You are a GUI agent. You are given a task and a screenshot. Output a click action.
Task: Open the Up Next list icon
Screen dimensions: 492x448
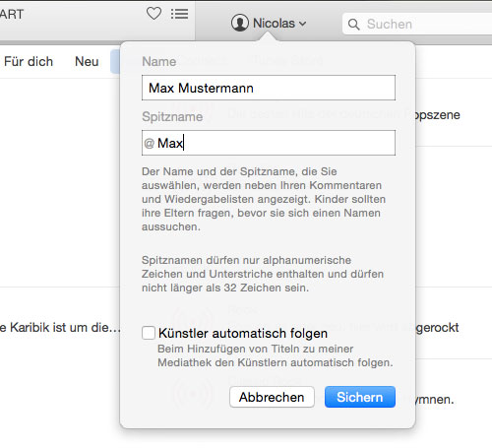[x=179, y=14]
